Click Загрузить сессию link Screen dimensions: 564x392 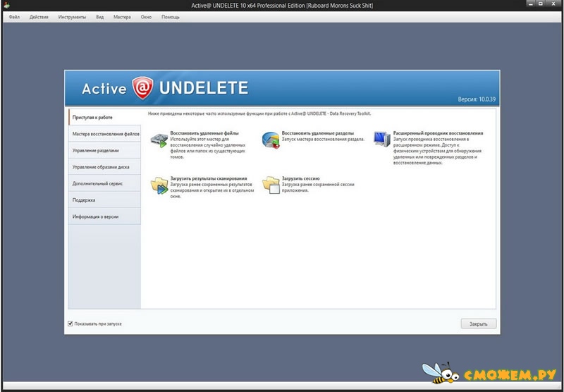301,178
